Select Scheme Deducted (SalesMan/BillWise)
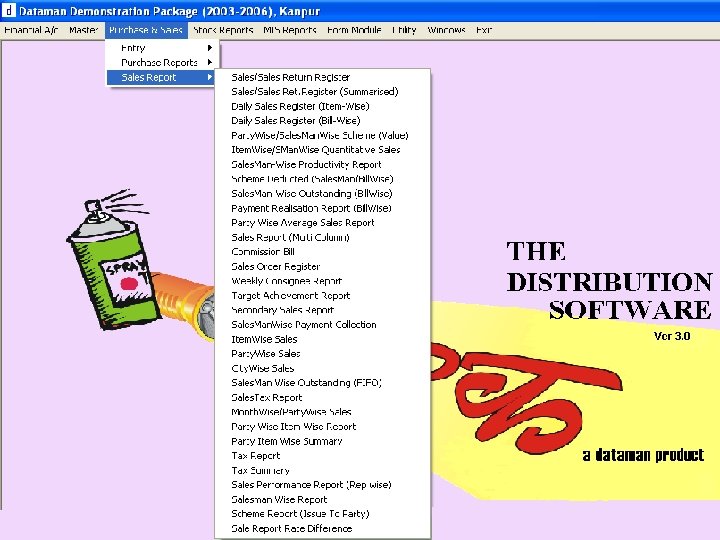 [x=322, y=179]
